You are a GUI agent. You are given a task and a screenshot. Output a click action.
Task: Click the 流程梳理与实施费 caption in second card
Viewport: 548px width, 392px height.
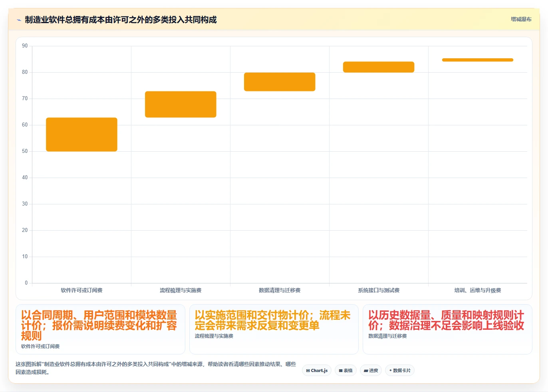point(214,336)
